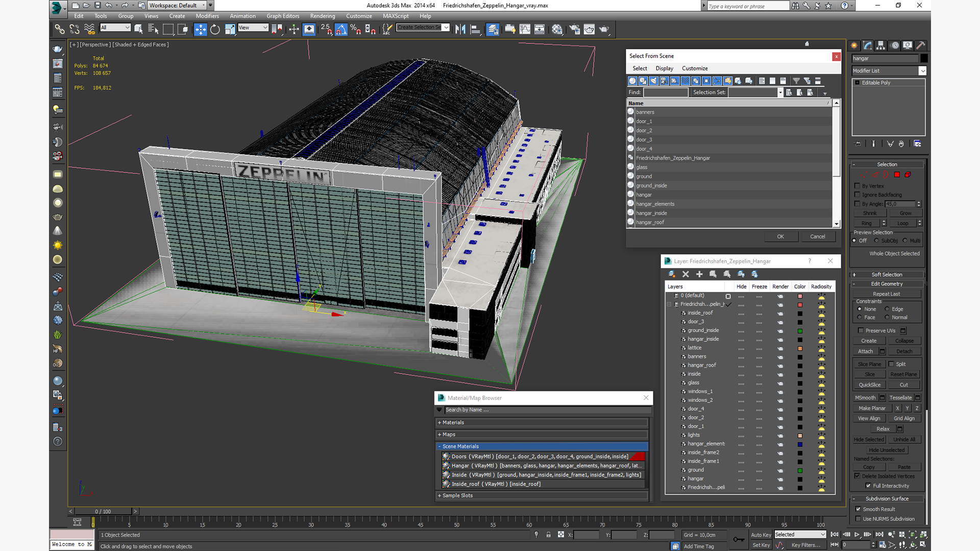Image resolution: width=980 pixels, height=551 pixels.
Task: Select the Select and Link tool
Action: click(60, 29)
